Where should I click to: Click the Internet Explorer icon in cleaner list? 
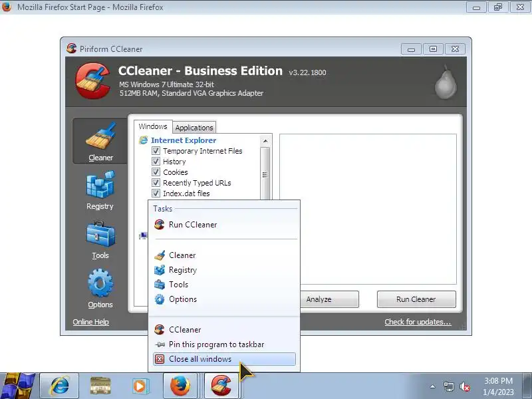point(144,140)
